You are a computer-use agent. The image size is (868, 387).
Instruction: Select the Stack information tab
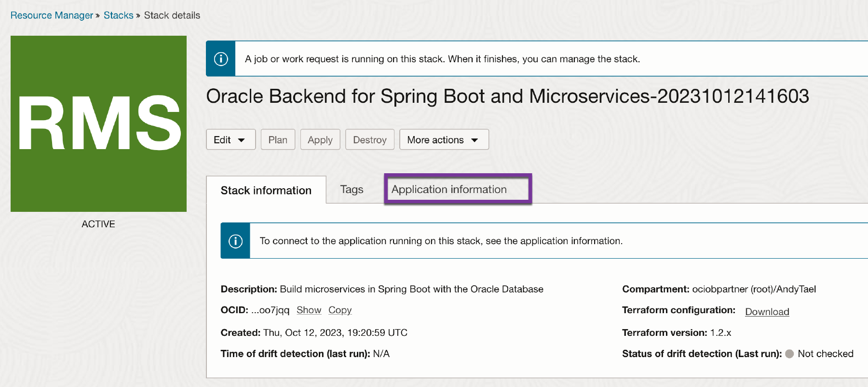coord(266,191)
